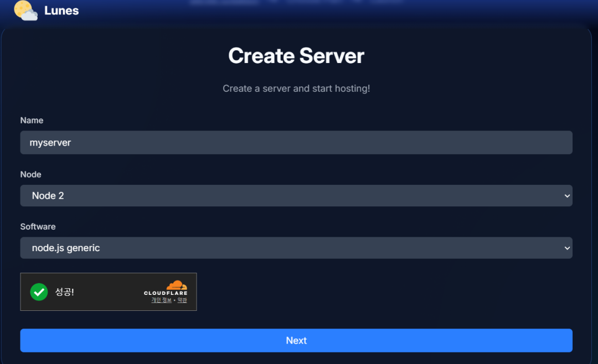Click the chevron arrow on Node dropdown
Viewport: 598px width, 364px height.
(x=566, y=196)
